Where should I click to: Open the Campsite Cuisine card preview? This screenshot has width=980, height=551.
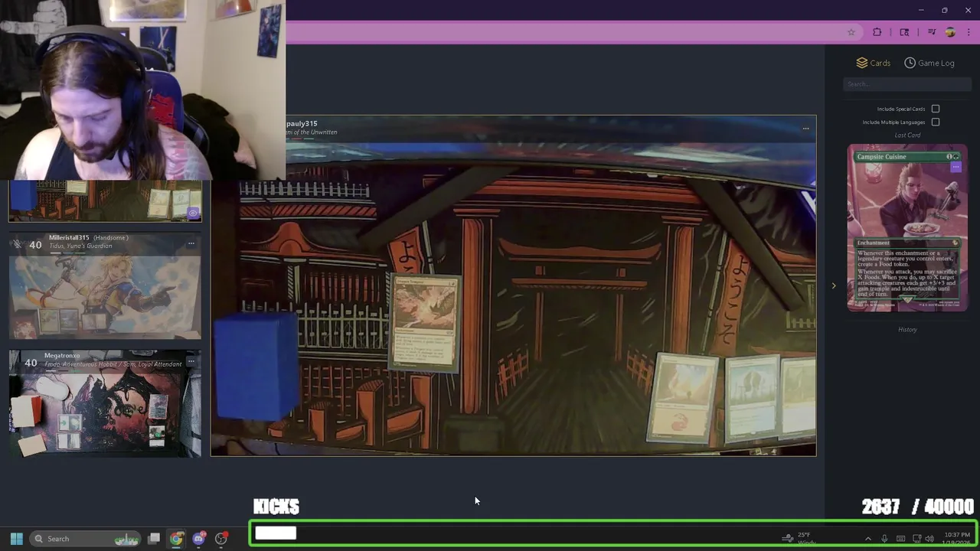tap(907, 228)
